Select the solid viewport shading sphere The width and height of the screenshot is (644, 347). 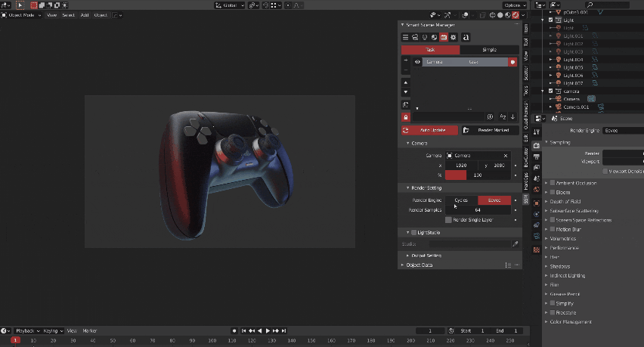pos(500,15)
